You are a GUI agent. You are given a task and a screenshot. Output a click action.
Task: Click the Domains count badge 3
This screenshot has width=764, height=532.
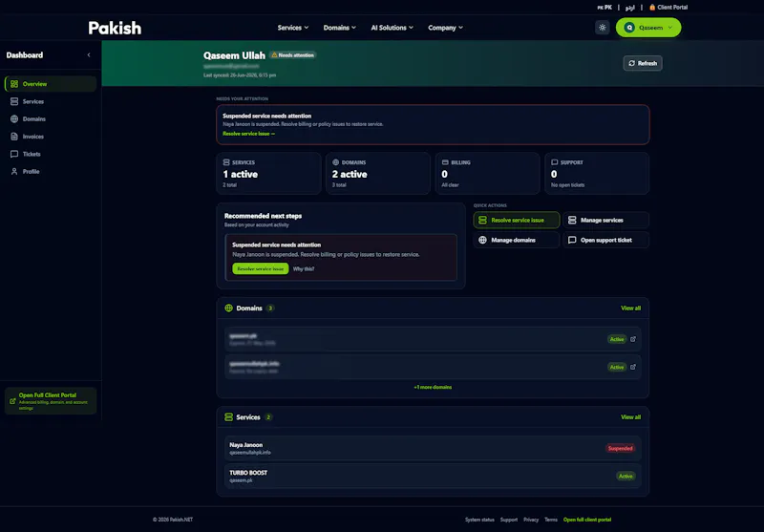click(x=270, y=309)
